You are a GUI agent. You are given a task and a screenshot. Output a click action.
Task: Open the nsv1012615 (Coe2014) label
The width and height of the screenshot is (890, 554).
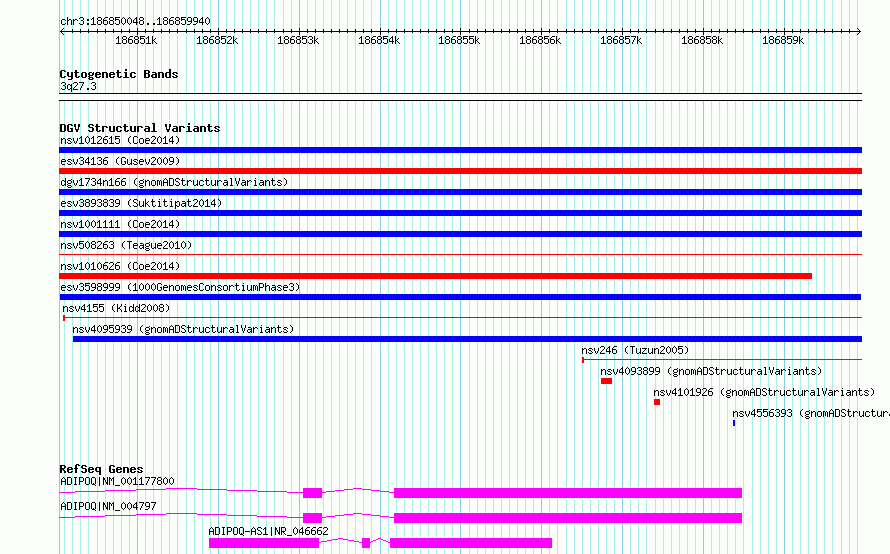pyautogui.click(x=120, y=140)
